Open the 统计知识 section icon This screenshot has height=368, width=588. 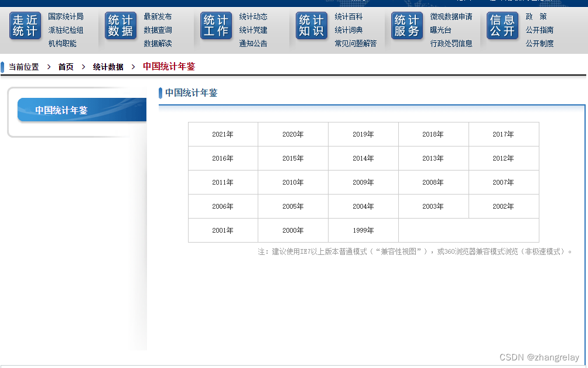(311, 26)
